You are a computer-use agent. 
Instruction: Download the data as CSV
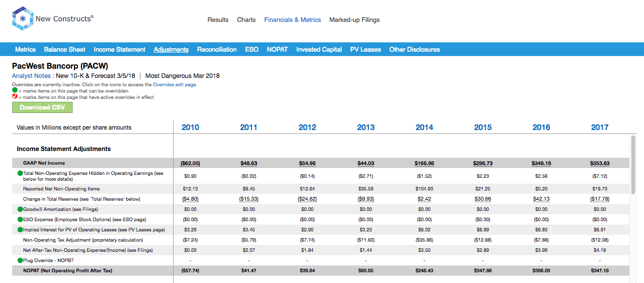pyautogui.click(x=42, y=107)
